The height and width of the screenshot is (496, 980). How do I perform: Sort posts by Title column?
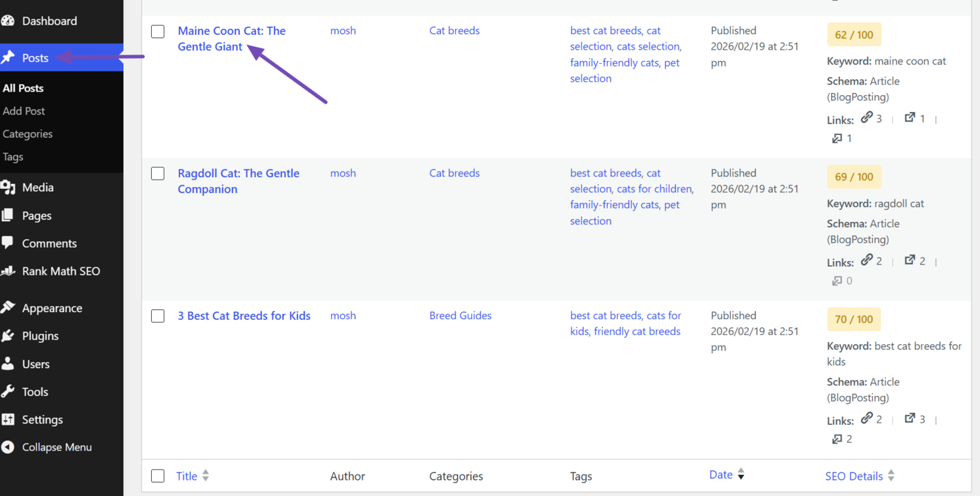click(192, 476)
